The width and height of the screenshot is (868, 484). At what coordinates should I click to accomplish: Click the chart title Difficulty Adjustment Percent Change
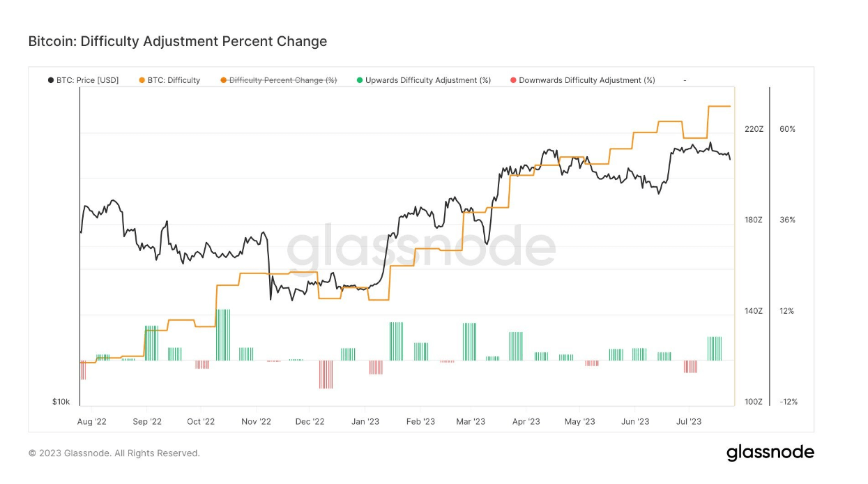(178, 41)
